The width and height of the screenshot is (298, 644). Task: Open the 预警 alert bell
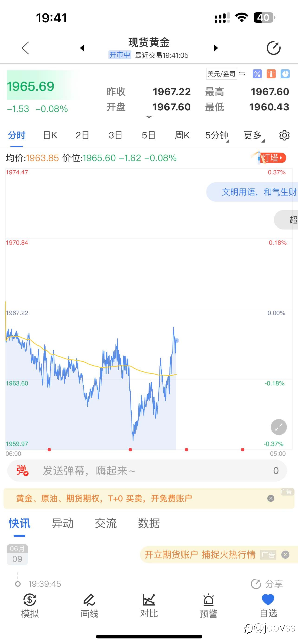tap(208, 606)
